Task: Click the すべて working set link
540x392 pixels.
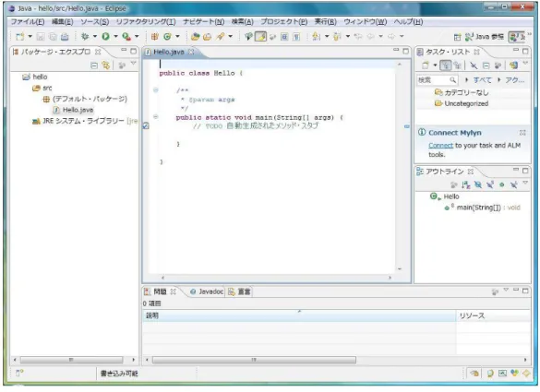Action: click(482, 80)
